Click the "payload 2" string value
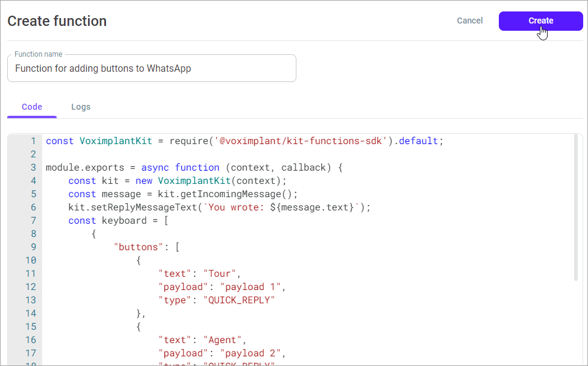Viewport: 588px width, 366px height. (x=251, y=353)
